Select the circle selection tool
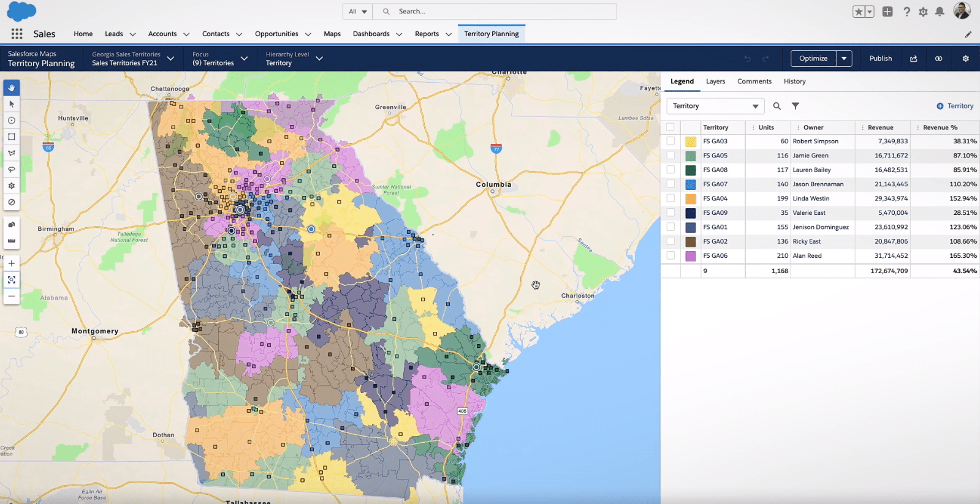The height and width of the screenshot is (504, 980). point(12,121)
